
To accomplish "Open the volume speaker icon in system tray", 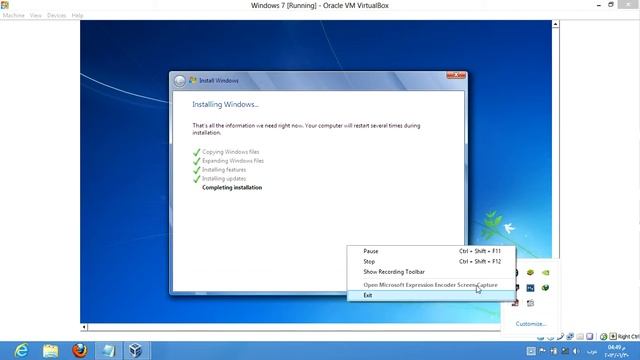I will click(x=576, y=351).
